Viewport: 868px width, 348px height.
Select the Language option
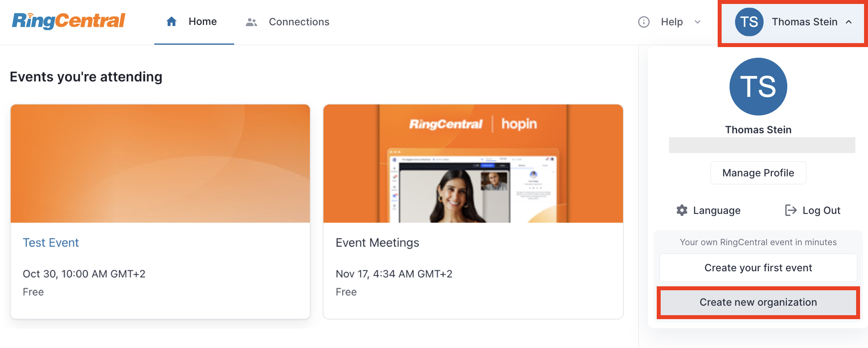click(708, 210)
